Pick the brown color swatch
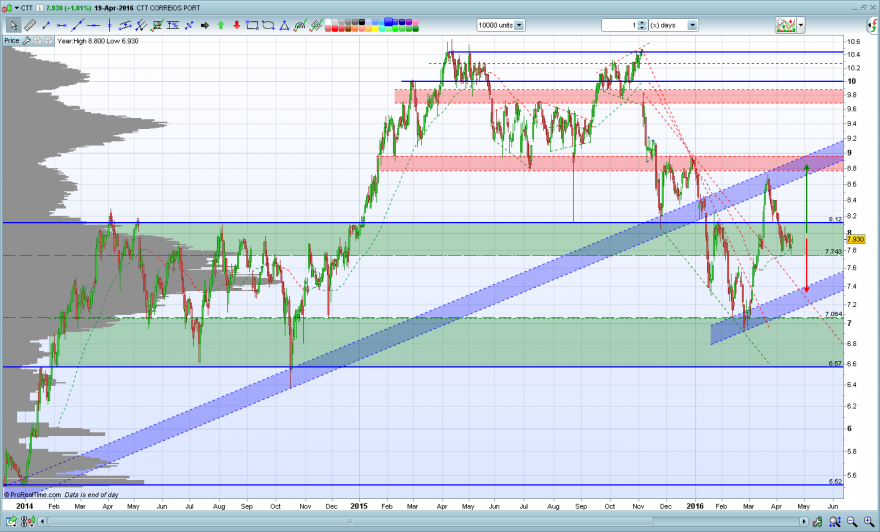 tap(348, 28)
